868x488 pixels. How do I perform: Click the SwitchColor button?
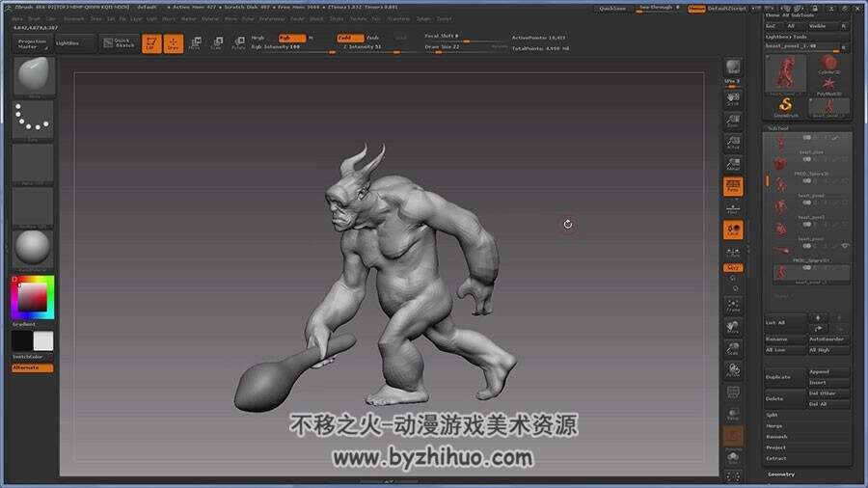(x=33, y=358)
